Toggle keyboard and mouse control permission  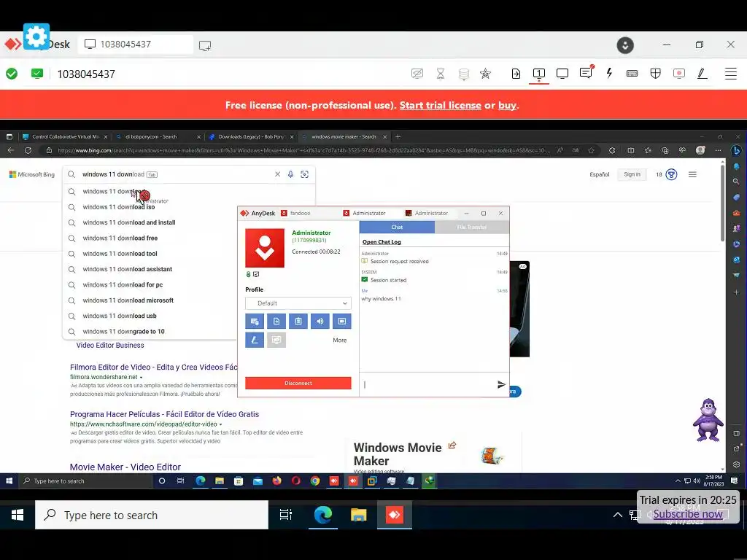tap(255, 322)
